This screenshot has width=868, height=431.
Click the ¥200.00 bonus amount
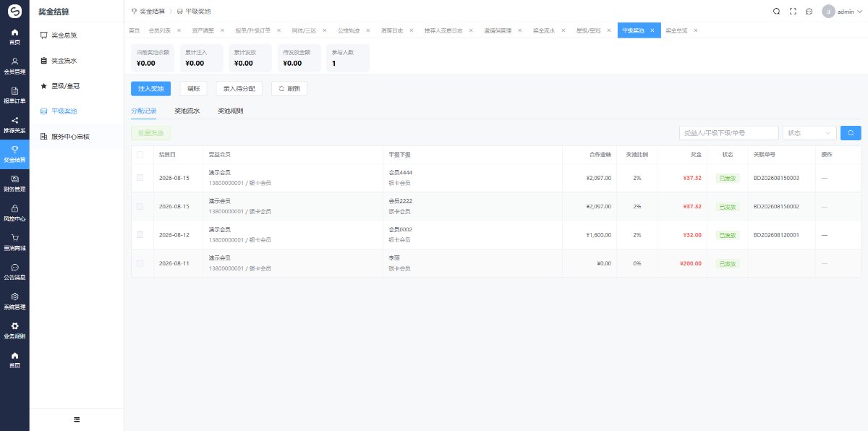(x=690, y=263)
